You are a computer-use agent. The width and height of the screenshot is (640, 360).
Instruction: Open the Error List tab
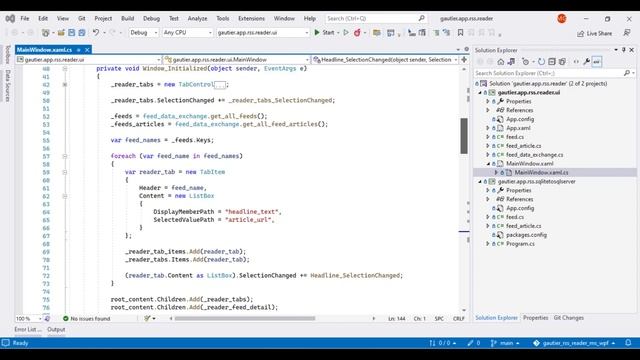click(x=28, y=329)
